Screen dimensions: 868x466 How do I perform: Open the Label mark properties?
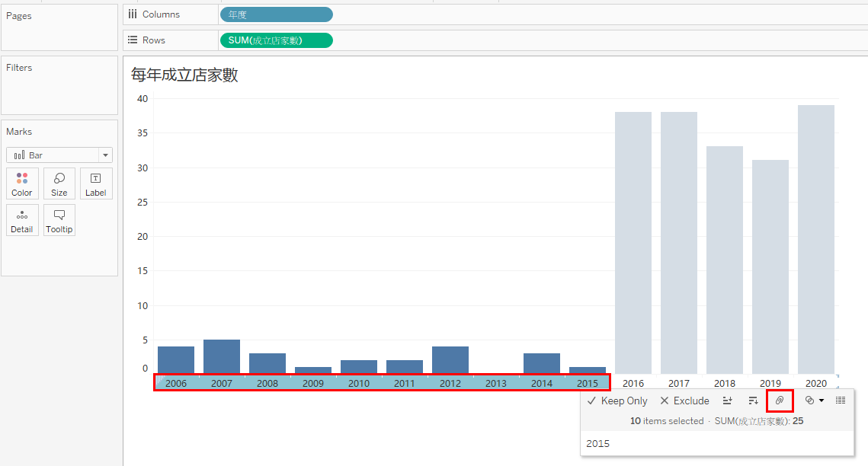point(95,183)
